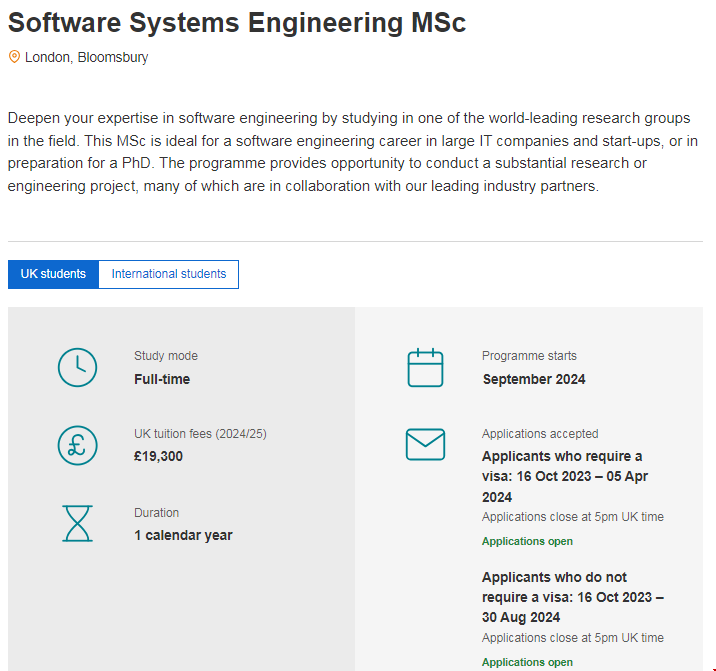Click the calendar icon for Programme starts
This screenshot has height=671, width=716.
425,367
